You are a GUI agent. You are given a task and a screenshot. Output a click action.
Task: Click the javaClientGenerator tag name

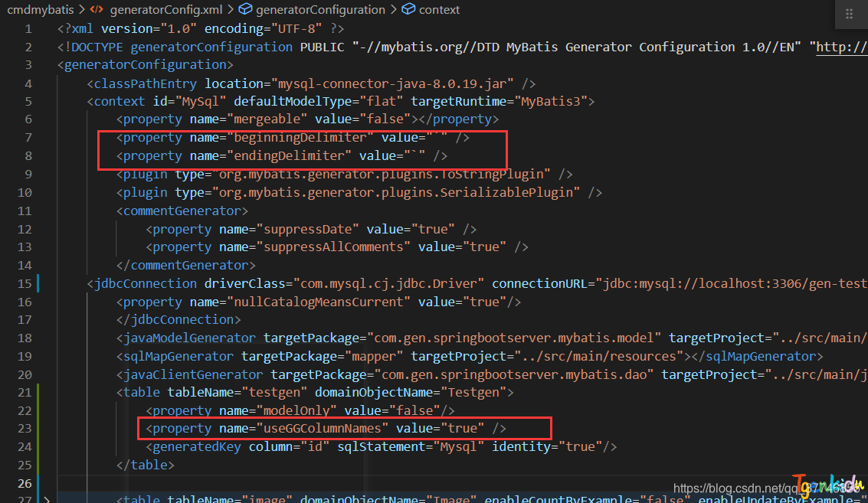(x=193, y=374)
